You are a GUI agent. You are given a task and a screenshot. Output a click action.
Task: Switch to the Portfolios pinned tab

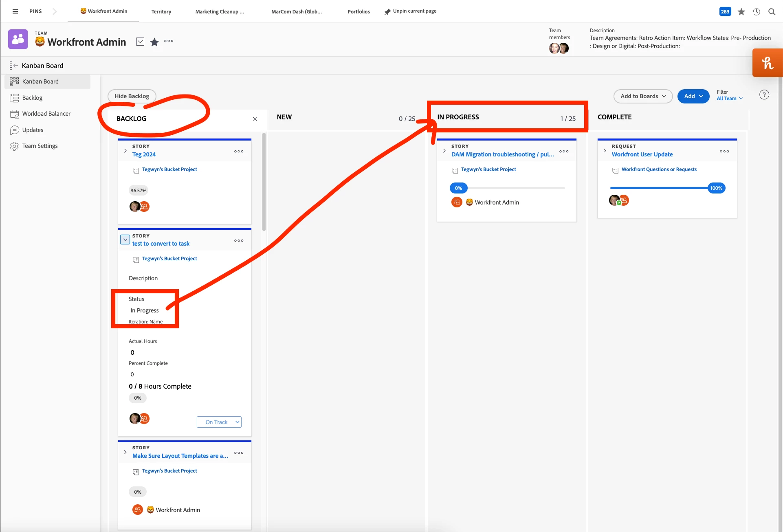tap(359, 11)
